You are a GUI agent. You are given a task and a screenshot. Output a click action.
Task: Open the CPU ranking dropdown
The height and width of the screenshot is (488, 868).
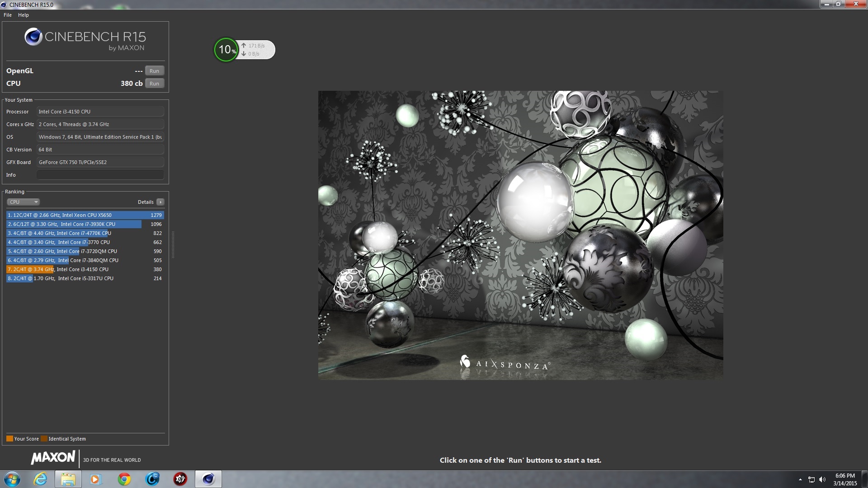24,202
